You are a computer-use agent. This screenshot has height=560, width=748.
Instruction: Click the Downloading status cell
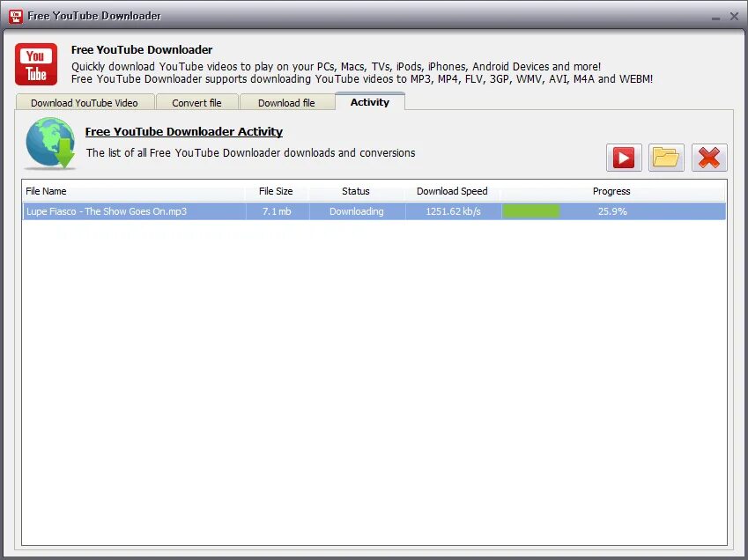pyautogui.click(x=356, y=211)
